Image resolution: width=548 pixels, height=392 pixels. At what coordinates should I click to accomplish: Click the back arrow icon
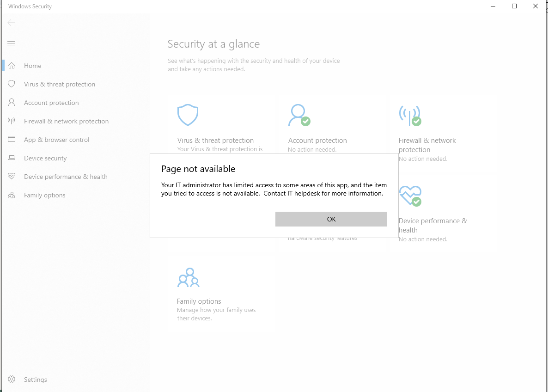point(11,23)
